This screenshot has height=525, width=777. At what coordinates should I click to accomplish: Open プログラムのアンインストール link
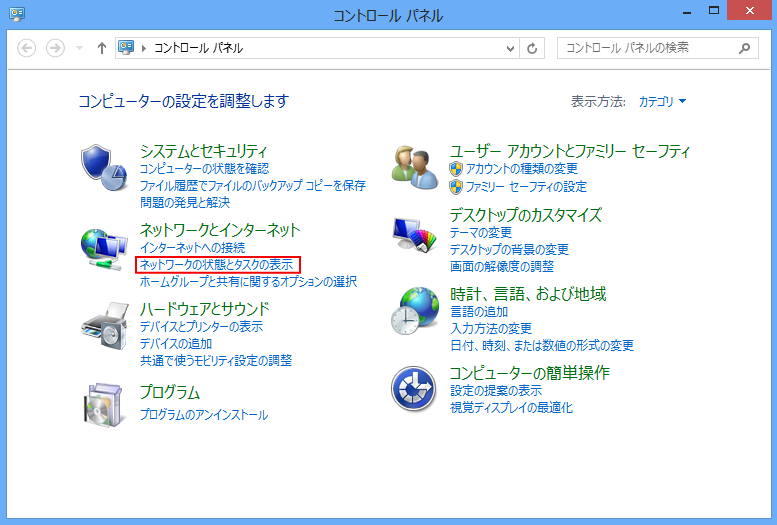[x=204, y=414]
